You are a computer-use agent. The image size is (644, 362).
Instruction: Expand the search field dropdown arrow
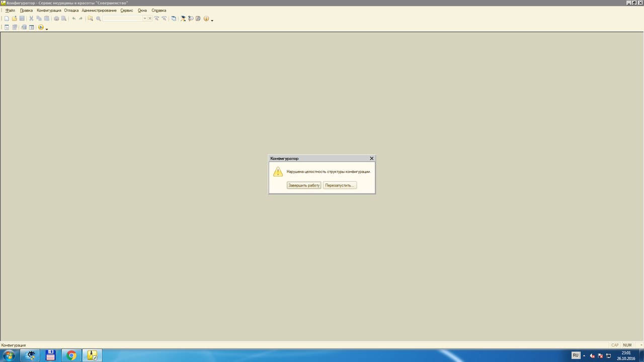[x=144, y=19]
